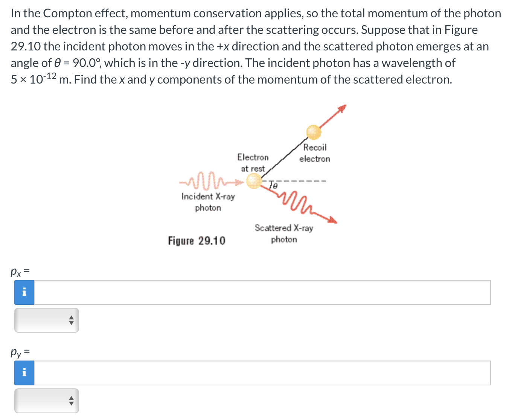Click the 'Recoil electron' label
Viewport: 515px width, 420px height.
(x=315, y=153)
